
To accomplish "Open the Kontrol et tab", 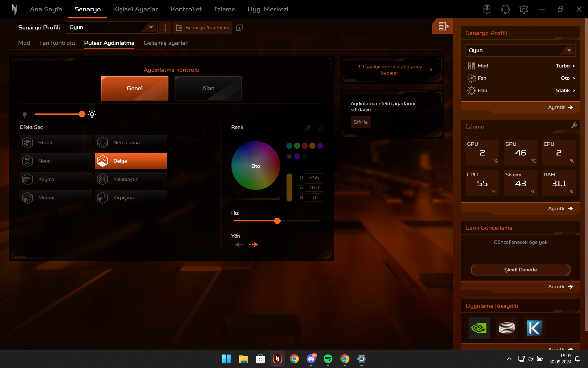I will (186, 9).
